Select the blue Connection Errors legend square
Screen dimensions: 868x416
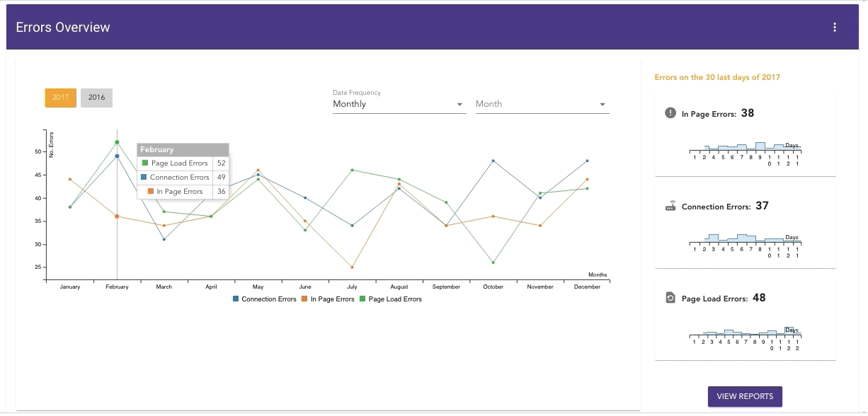click(236, 299)
